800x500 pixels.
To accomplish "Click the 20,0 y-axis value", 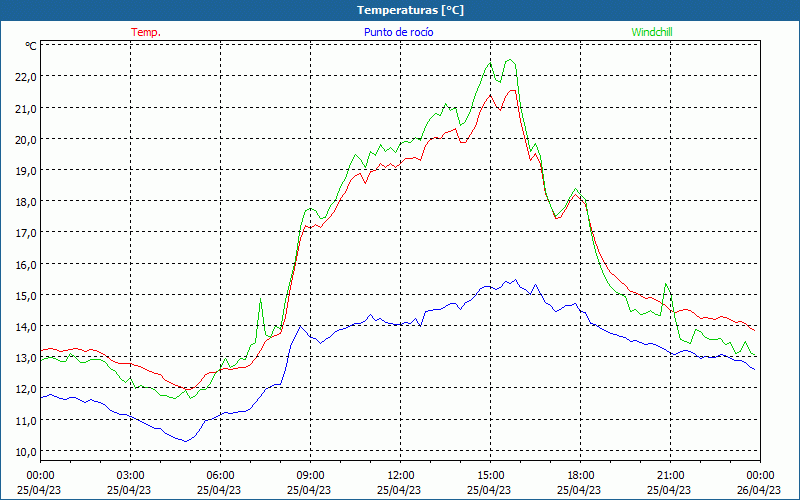I will (x=27, y=139).
